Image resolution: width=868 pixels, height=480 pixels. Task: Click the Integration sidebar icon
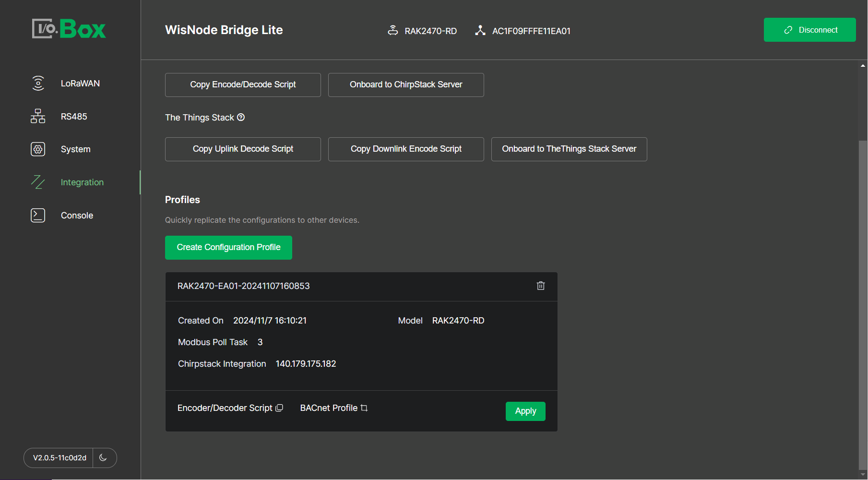38,182
